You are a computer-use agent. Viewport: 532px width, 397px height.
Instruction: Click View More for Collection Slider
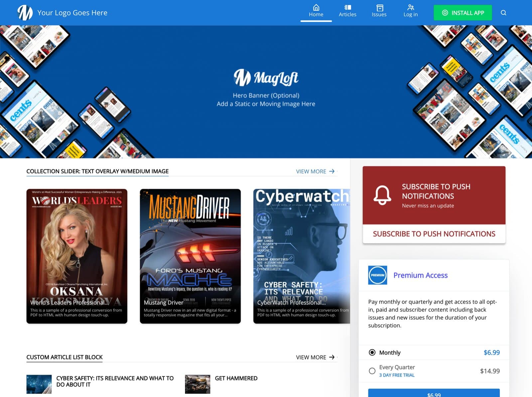pyautogui.click(x=315, y=171)
